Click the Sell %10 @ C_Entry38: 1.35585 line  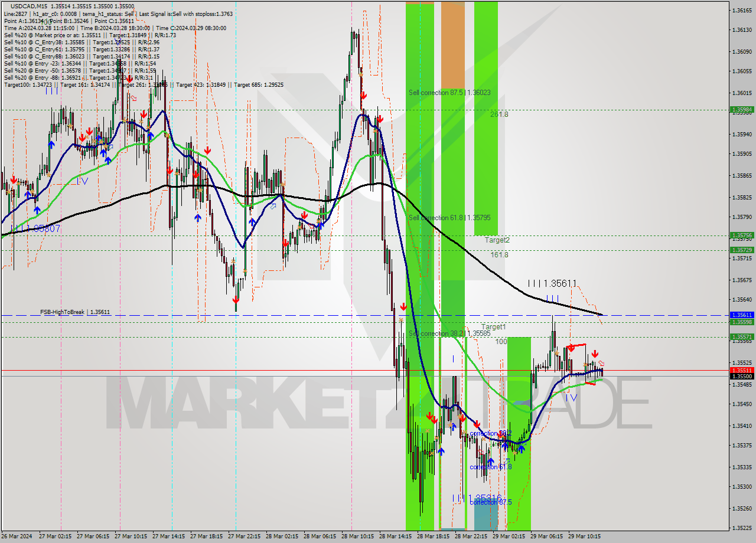[82, 42]
